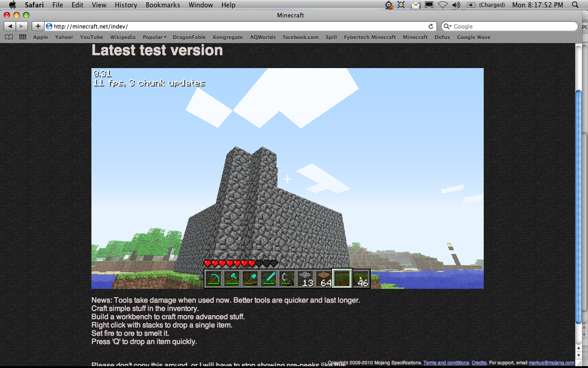Open the Apple bookmark
This screenshot has width=588, height=368.
pos(40,37)
